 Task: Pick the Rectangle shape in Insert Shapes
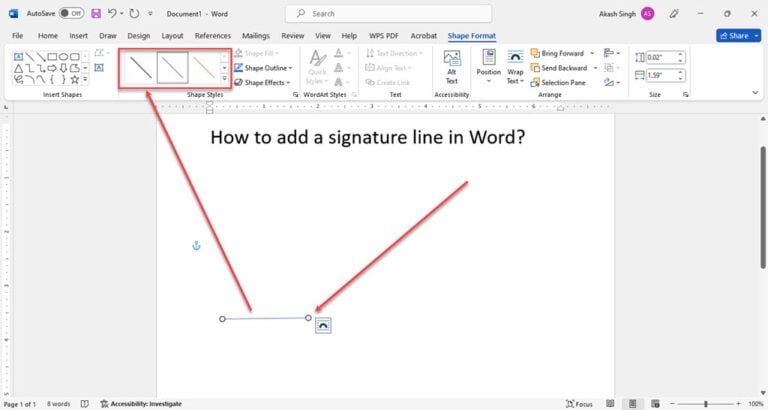click(x=52, y=57)
